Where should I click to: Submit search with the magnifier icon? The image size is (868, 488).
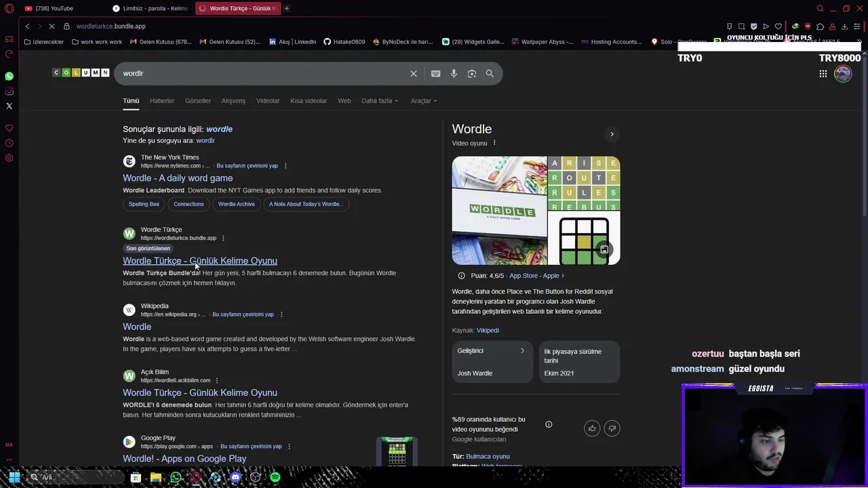coord(490,73)
